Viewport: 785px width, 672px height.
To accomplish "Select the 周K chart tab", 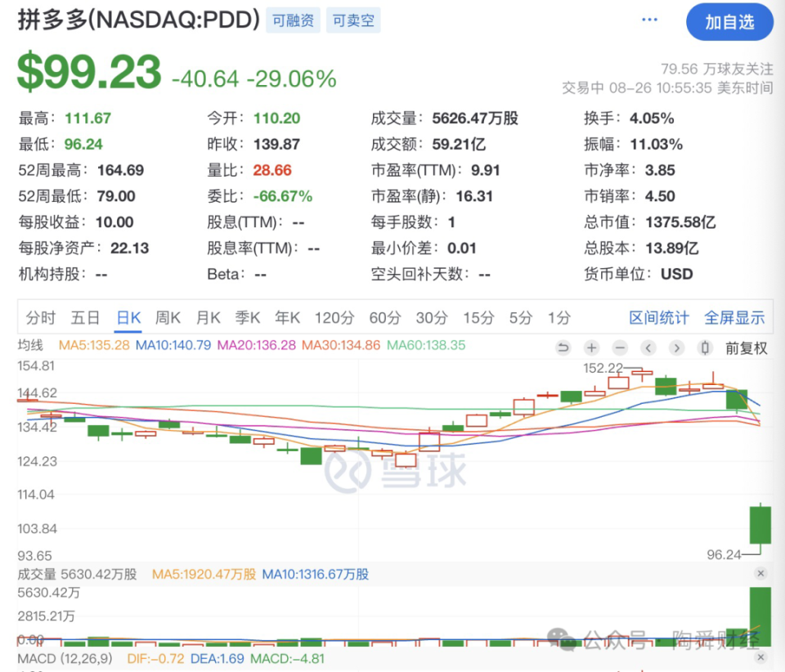I will click(168, 318).
